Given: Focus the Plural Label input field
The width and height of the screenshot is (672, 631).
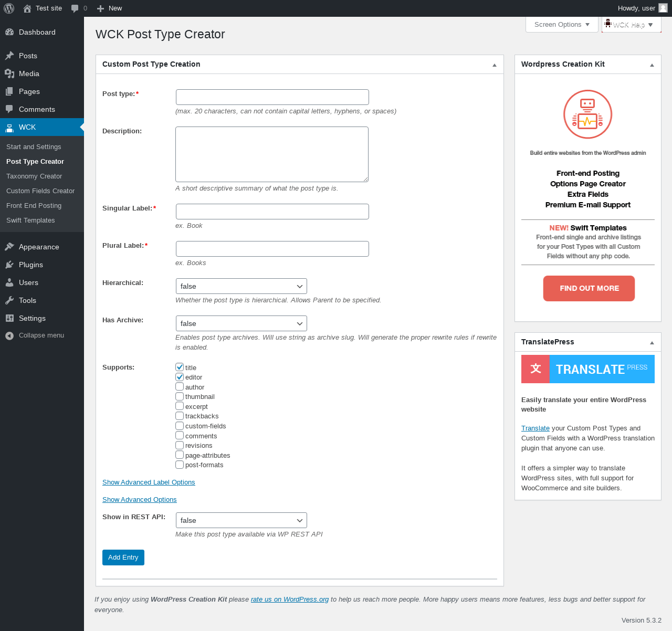Looking at the screenshot, I should [x=272, y=249].
